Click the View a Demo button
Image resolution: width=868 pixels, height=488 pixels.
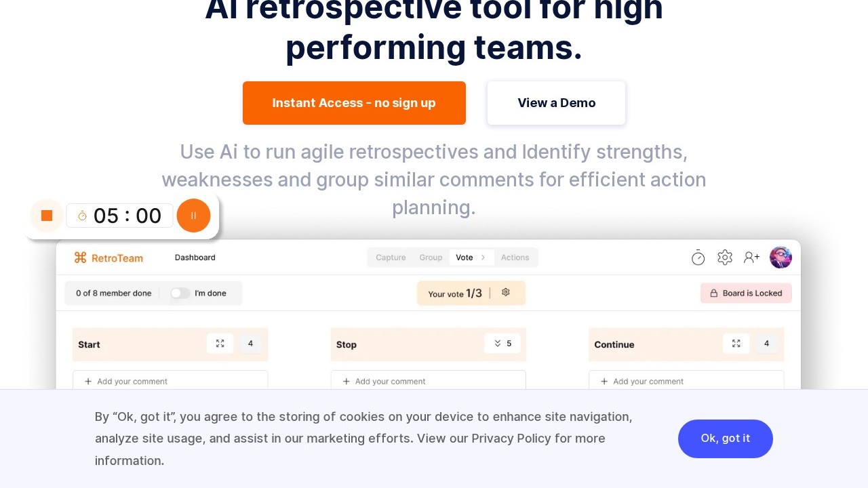(x=556, y=103)
